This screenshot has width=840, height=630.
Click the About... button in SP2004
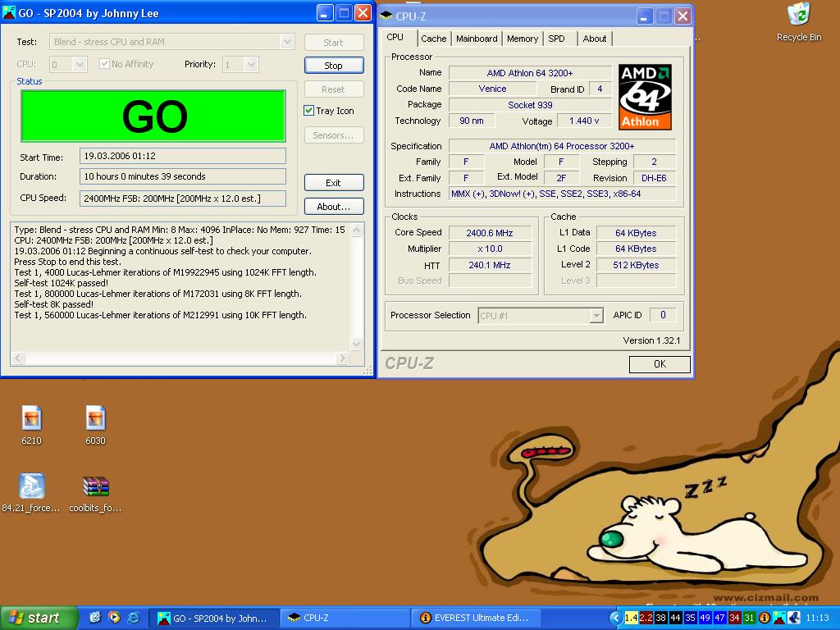pyautogui.click(x=334, y=206)
